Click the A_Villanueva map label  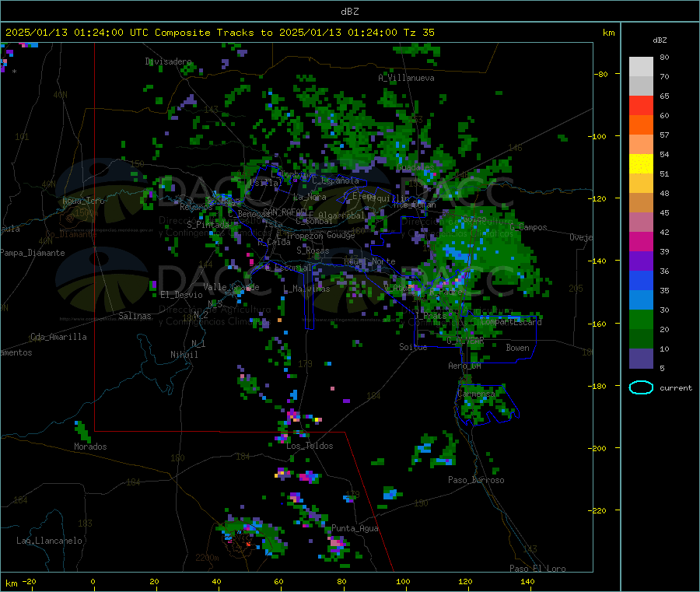[406, 78]
